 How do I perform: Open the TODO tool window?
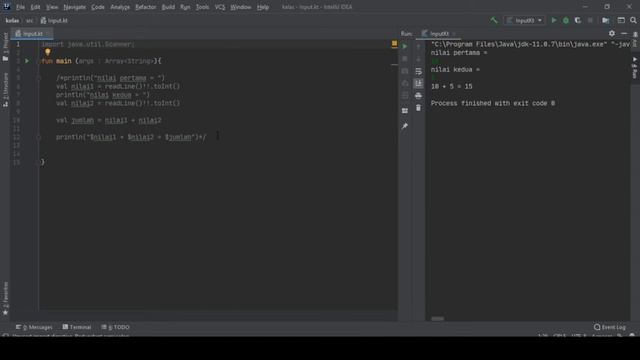[x=116, y=327]
